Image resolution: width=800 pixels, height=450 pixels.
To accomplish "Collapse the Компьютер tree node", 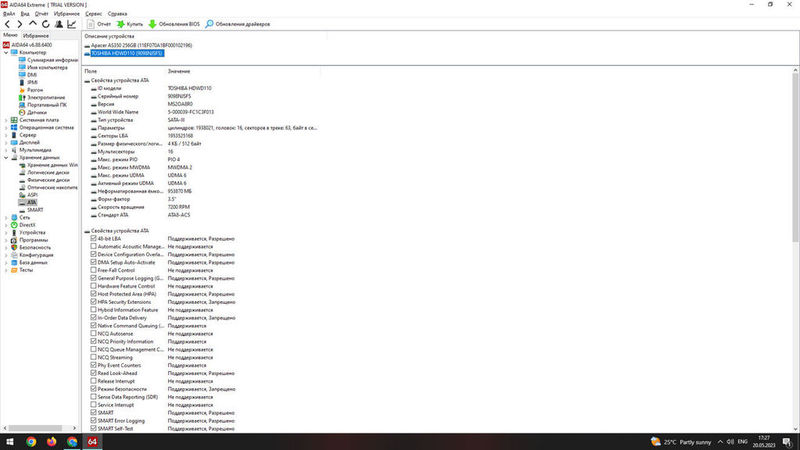I will [6, 53].
